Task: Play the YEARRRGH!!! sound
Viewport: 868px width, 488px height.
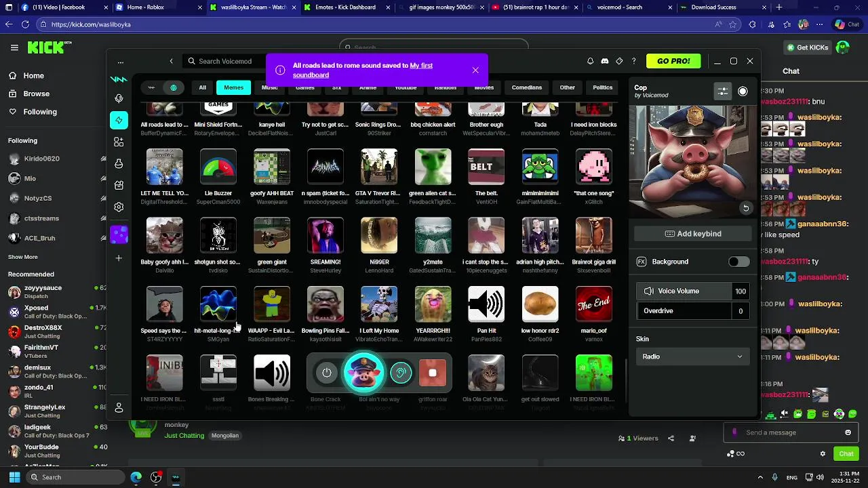Action: click(433, 304)
